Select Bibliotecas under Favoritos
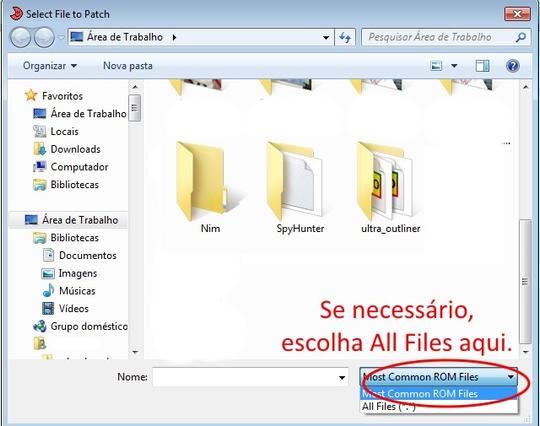 (74, 185)
